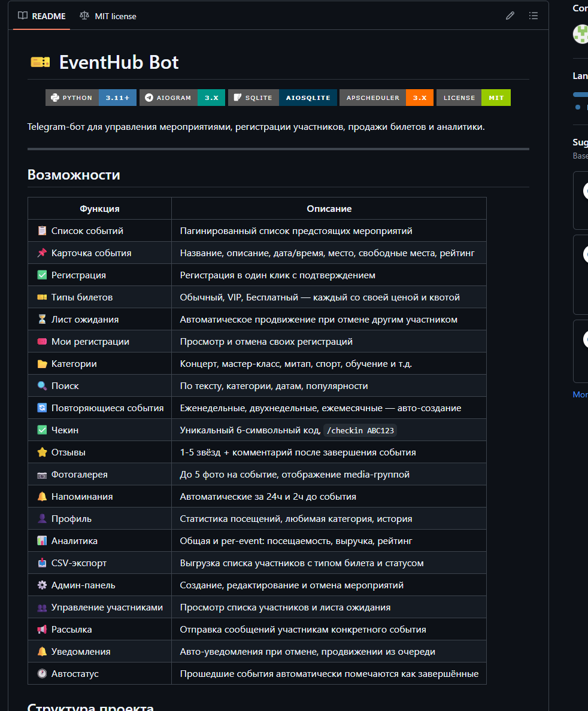Click the bell icon for Напоминания

(x=42, y=497)
